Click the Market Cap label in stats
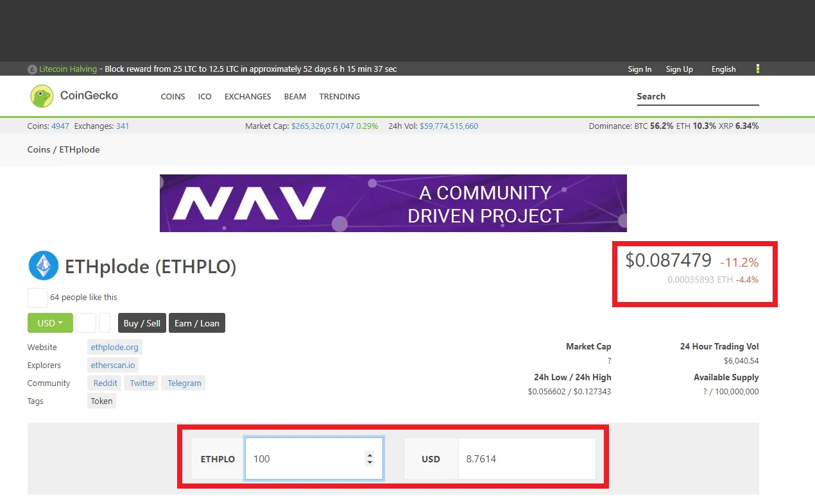Image resolution: width=815 pixels, height=504 pixels. (588, 346)
